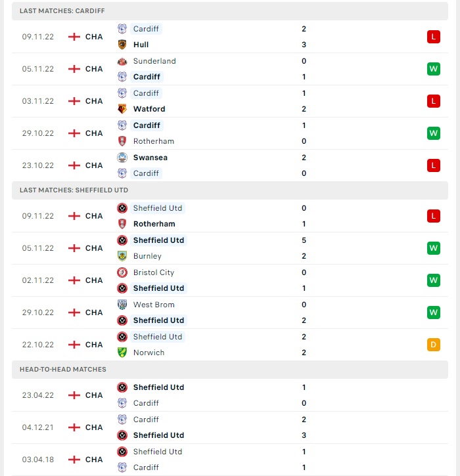460x476 pixels.
Task: Open the 23.04.22 Sheffield Utd vs Cardiff match
Action: click(230, 395)
